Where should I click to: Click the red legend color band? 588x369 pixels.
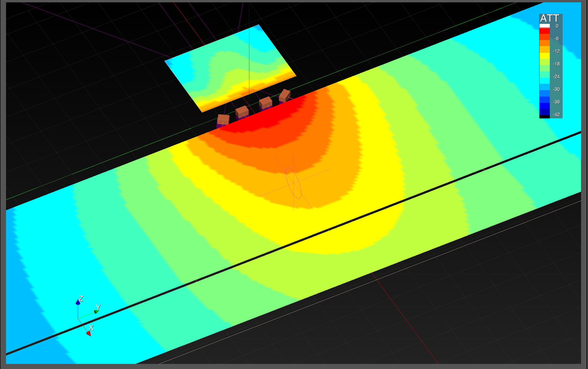(x=544, y=31)
